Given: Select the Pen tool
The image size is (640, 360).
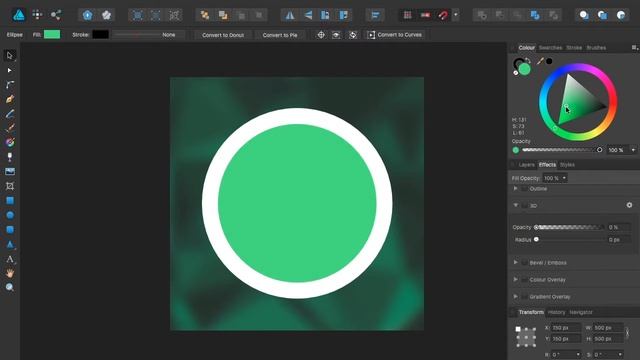Looking at the screenshot, I should pos(10,99).
